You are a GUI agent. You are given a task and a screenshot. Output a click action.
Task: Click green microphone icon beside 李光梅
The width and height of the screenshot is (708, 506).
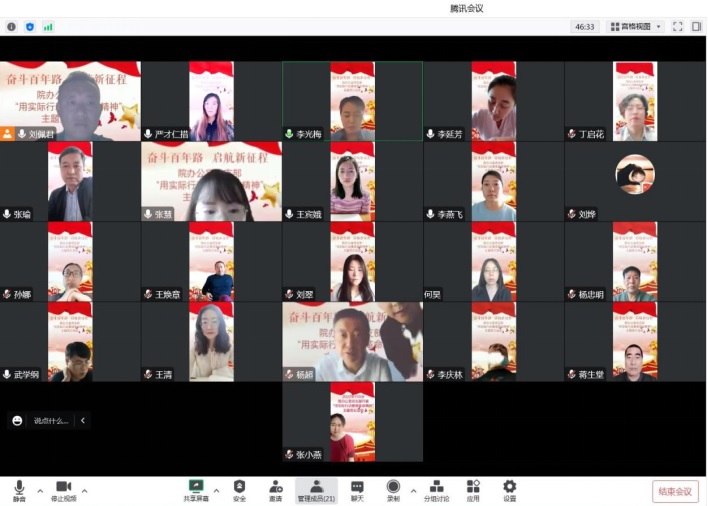(x=289, y=134)
